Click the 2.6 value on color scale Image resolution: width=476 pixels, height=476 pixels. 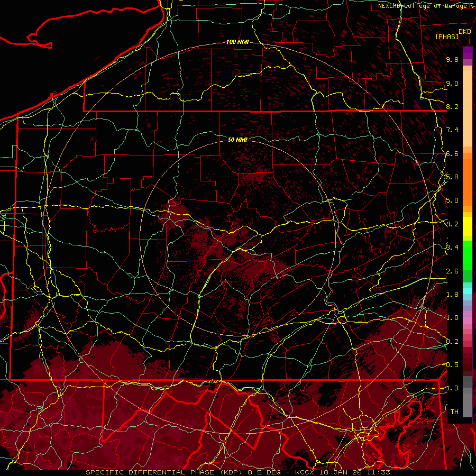452,271
